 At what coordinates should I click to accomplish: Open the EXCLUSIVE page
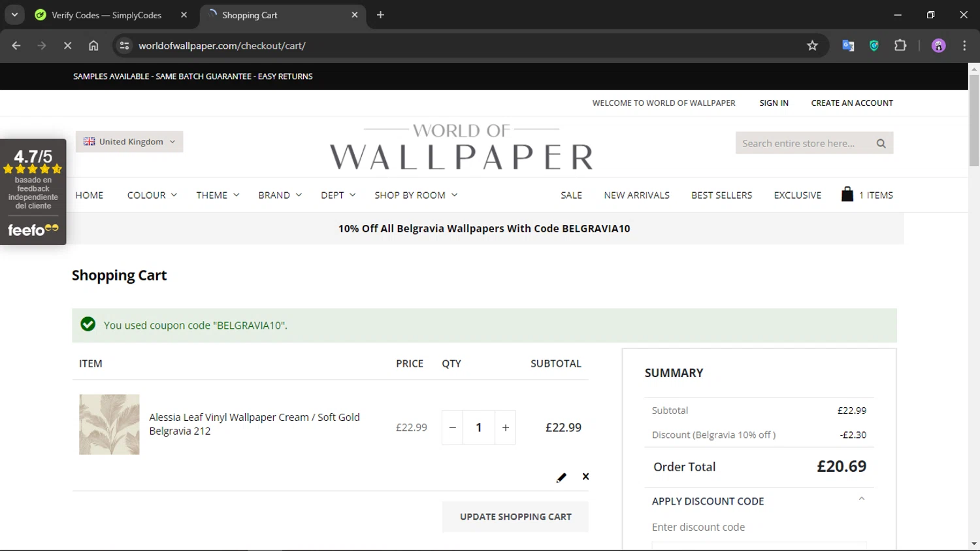coord(797,195)
